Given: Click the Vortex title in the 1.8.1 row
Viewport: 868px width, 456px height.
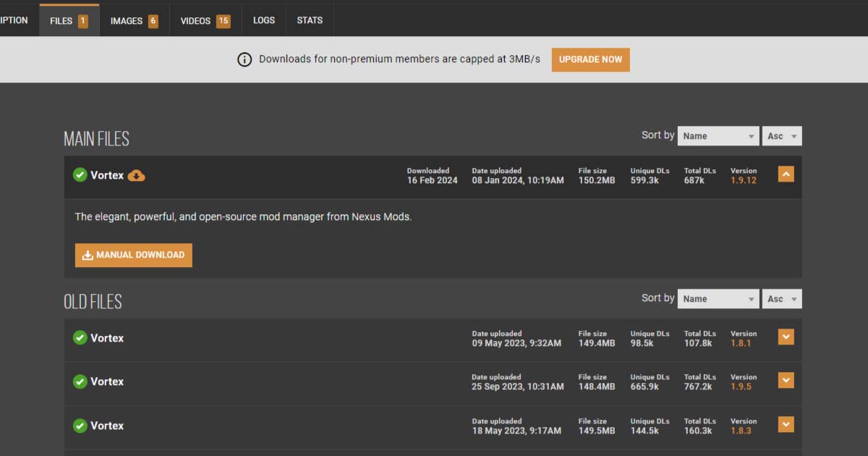Looking at the screenshot, I should coord(107,338).
